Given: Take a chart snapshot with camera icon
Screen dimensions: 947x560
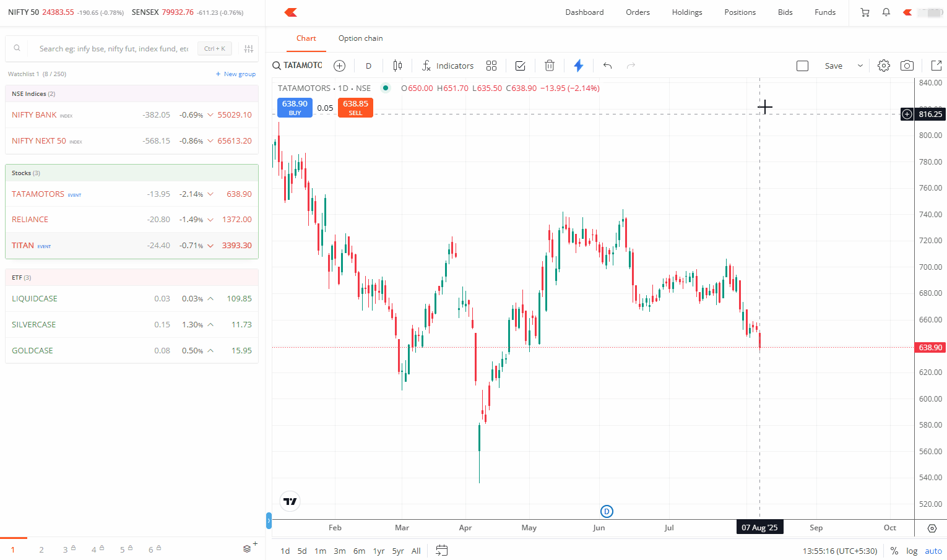Looking at the screenshot, I should pos(907,66).
